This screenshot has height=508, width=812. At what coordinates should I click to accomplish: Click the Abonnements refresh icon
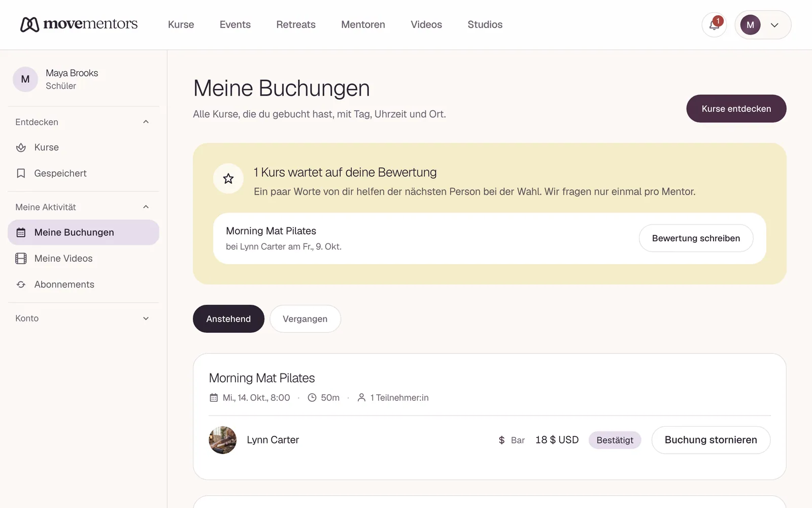(x=21, y=284)
